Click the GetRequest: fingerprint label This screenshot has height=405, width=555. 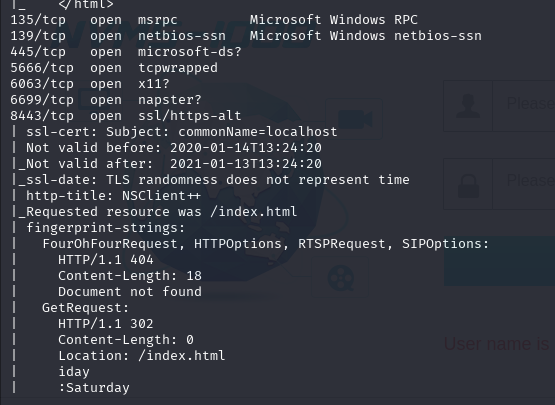[x=86, y=308]
